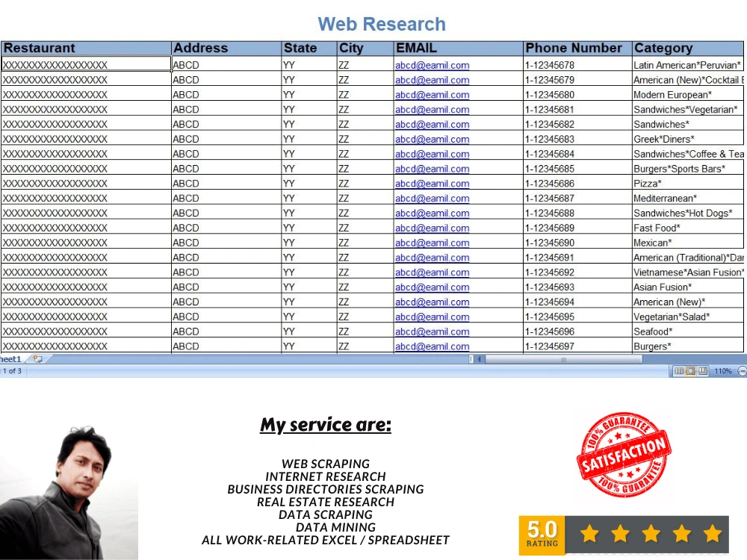Select phone number 1-12345684 cell
Viewport: 747px width, 560px height.
578,154
